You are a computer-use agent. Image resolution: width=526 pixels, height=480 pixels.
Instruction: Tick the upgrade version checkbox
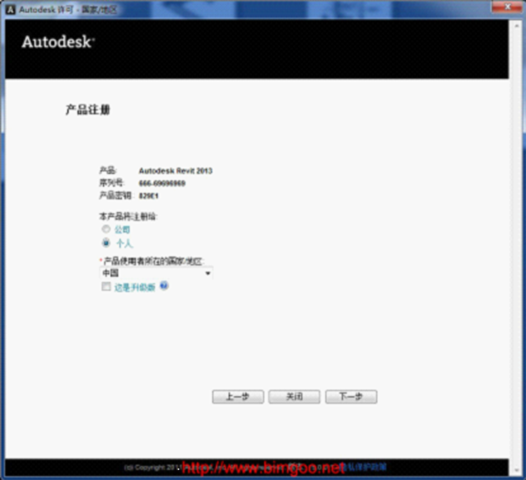coord(106,286)
